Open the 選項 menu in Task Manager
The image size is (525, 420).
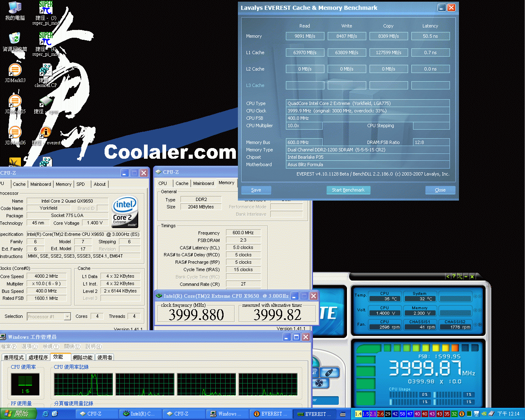point(30,347)
